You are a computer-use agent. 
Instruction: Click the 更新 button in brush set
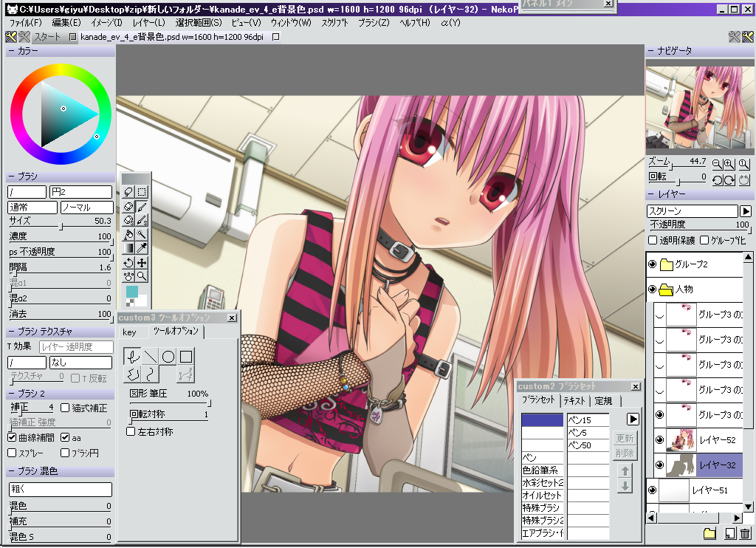click(624, 439)
